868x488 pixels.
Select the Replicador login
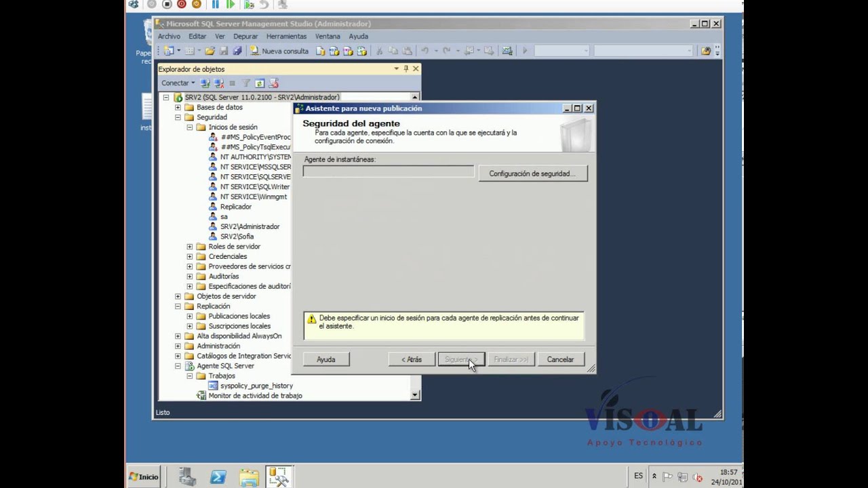pyautogui.click(x=235, y=207)
